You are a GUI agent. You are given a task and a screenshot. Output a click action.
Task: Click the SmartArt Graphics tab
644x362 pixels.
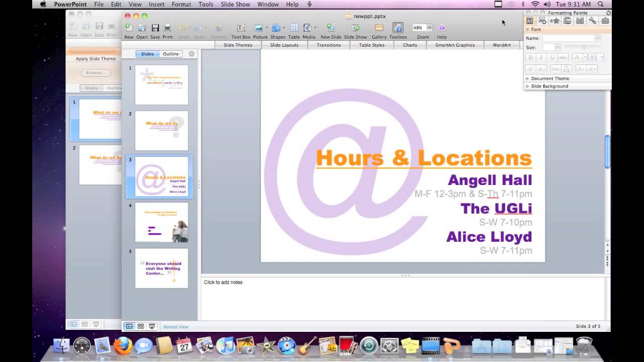455,45
